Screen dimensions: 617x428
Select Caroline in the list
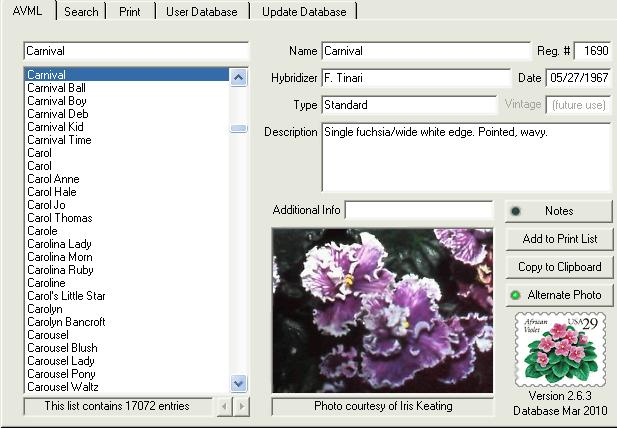click(127, 282)
